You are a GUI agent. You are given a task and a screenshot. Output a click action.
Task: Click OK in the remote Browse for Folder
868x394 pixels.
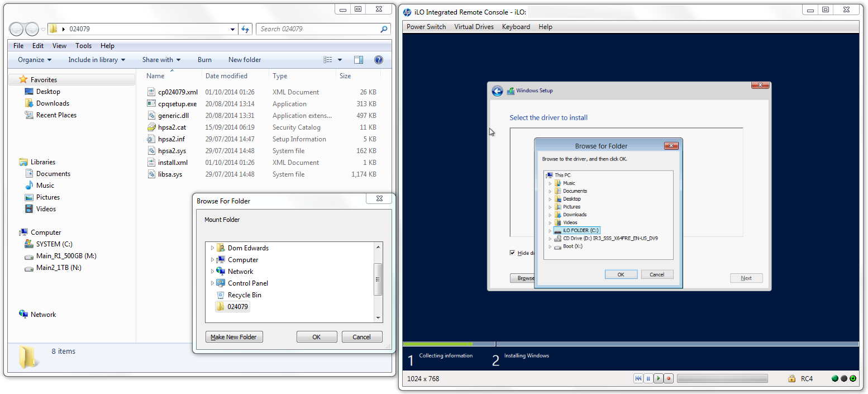pyautogui.click(x=621, y=274)
